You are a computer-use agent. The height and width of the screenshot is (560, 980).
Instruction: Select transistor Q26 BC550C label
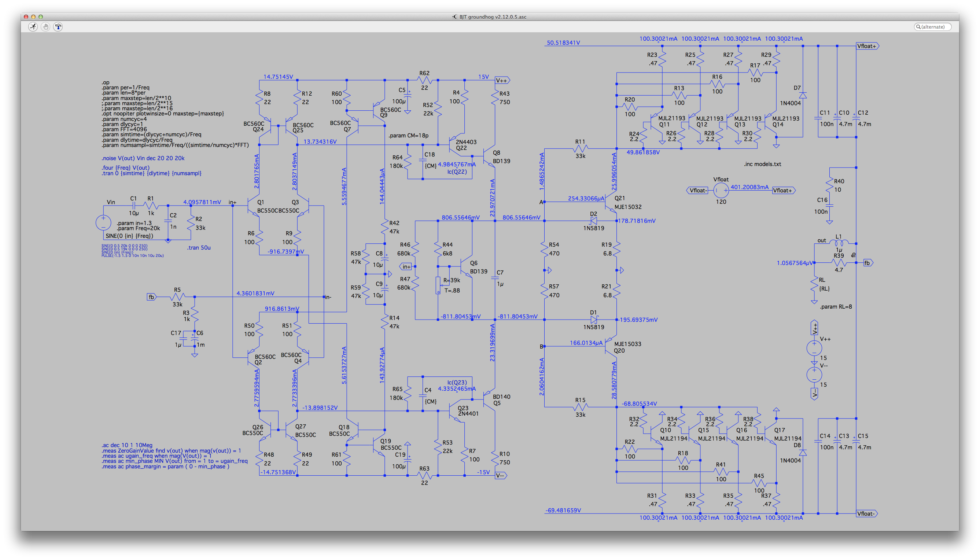253,430
